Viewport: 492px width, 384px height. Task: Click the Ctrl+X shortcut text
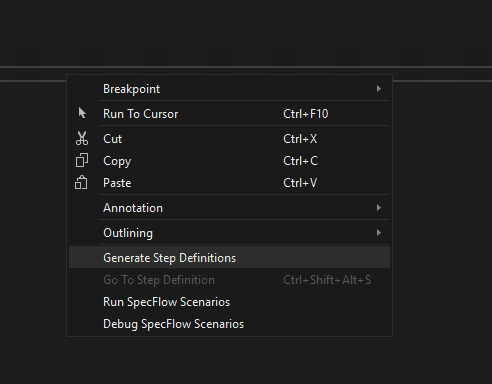[x=300, y=139]
